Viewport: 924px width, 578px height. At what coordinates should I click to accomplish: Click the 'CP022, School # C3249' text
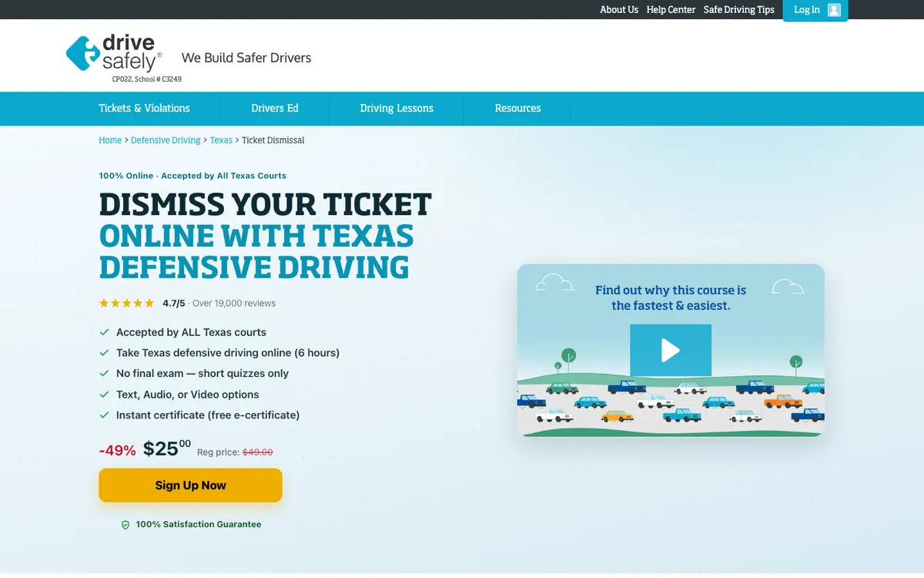pos(147,79)
